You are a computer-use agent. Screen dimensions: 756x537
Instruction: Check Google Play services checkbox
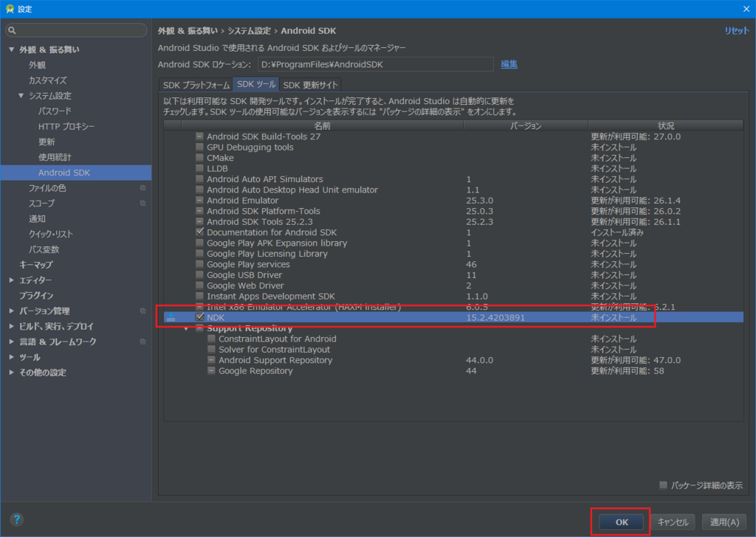coord(199,264)
